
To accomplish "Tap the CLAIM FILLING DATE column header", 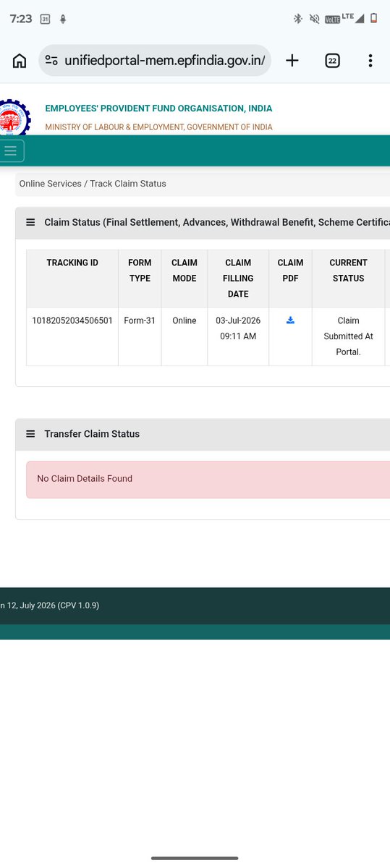I will [238, 278].
